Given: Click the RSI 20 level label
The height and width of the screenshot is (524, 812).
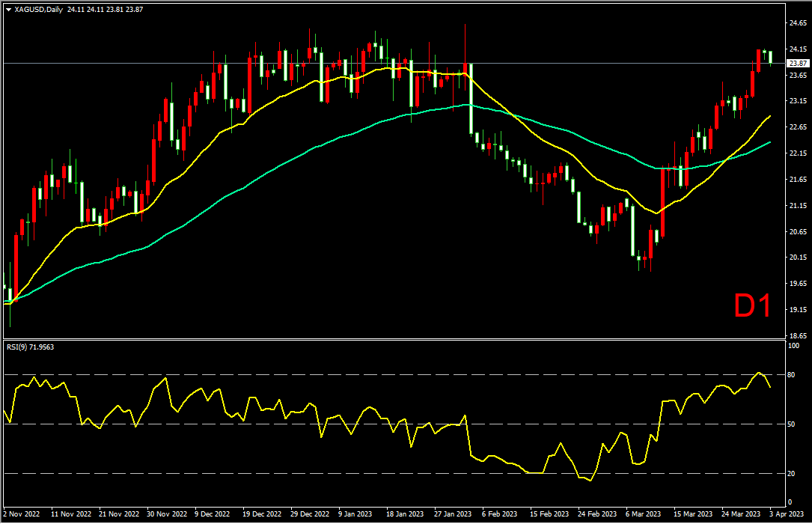Looking at the screenshot, I should click(791, 473).
